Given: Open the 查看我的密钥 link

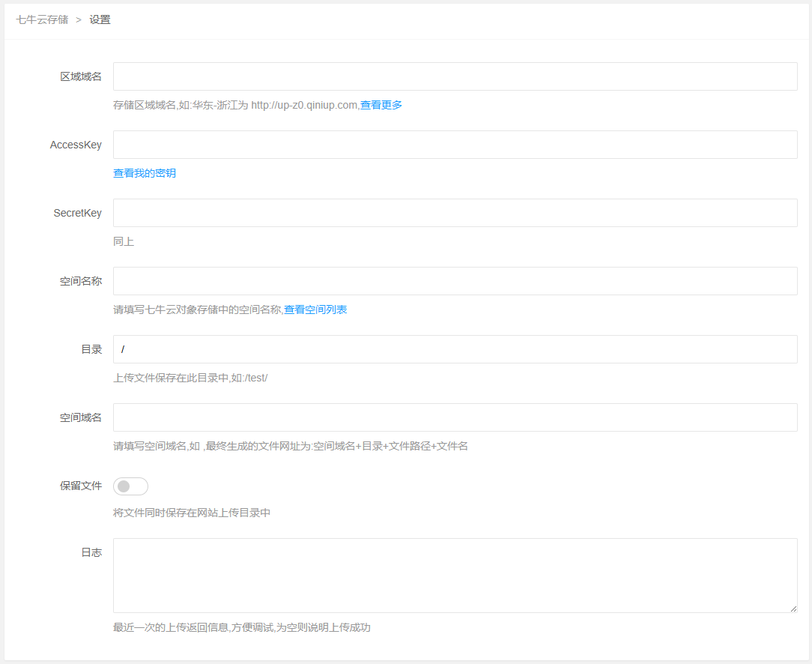Looking at the screenshot, I should point(145,173).
